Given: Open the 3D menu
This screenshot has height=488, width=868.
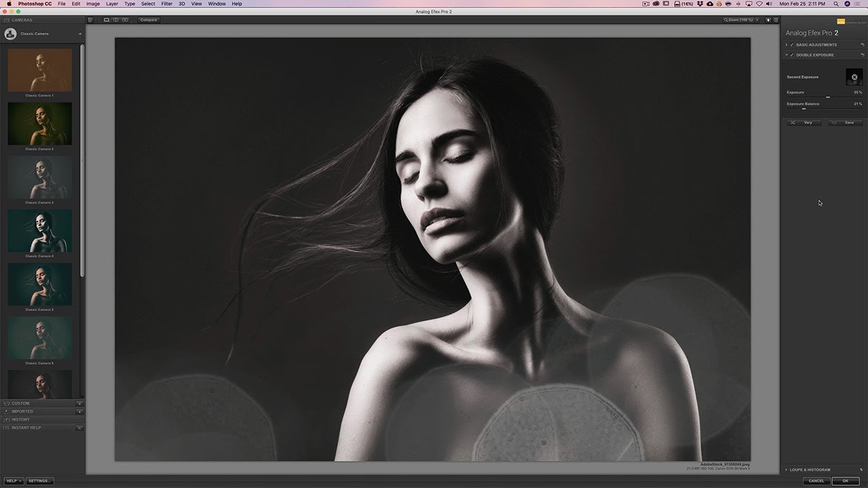Looking at the screenshot, I should click(x=182, y=3).
